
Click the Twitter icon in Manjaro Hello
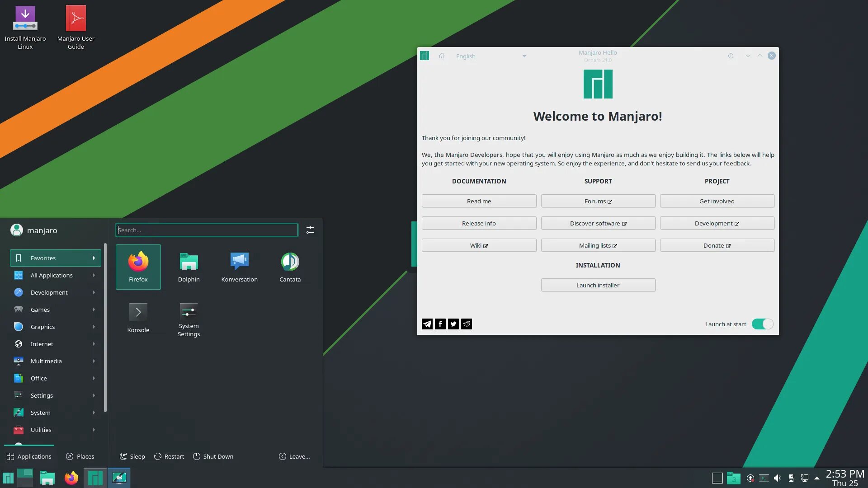tap(453, 324)
